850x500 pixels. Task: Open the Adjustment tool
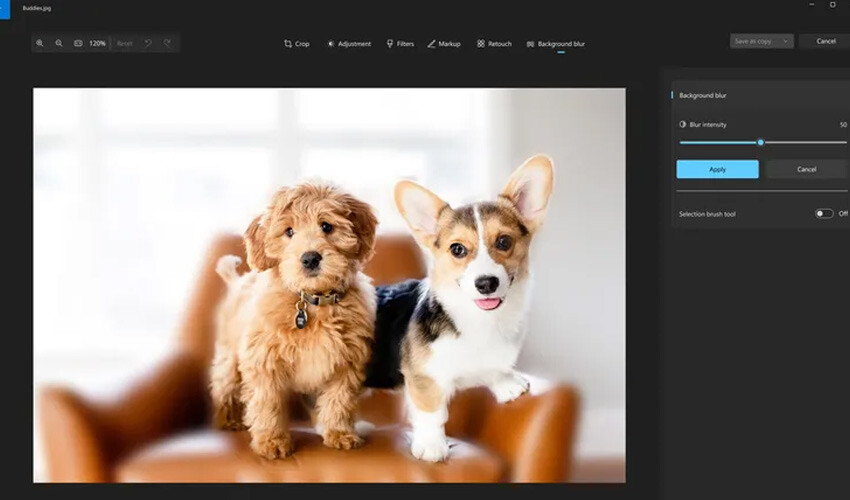click(x=348, y=44)
